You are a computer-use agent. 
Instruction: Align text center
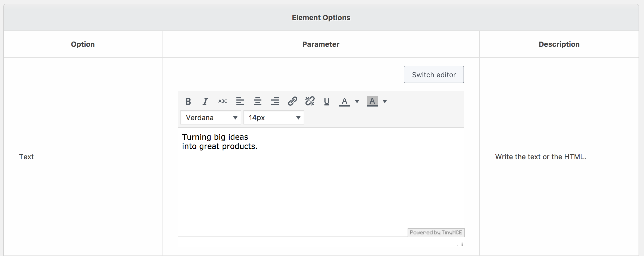(257, 101)
